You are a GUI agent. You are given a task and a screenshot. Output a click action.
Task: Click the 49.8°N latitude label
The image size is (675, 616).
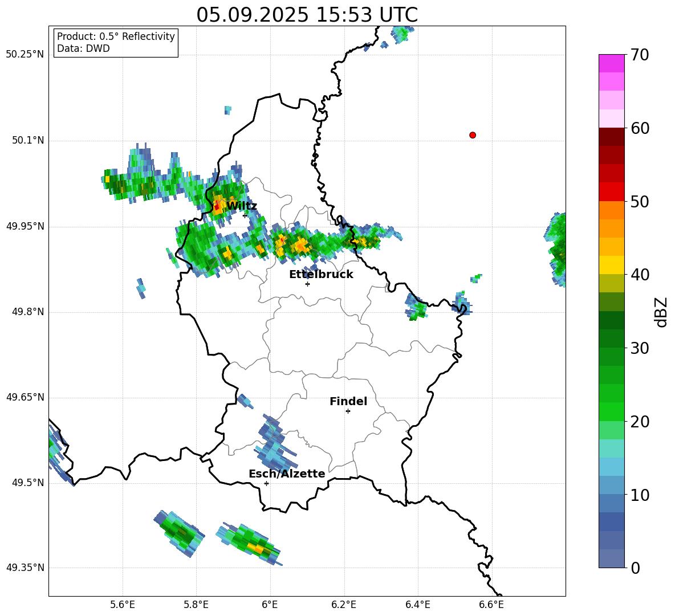click(28, 312)
